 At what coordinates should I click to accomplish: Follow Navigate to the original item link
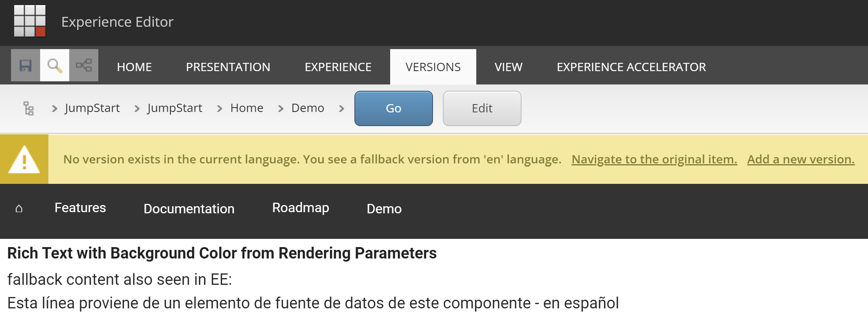[654, 159]
